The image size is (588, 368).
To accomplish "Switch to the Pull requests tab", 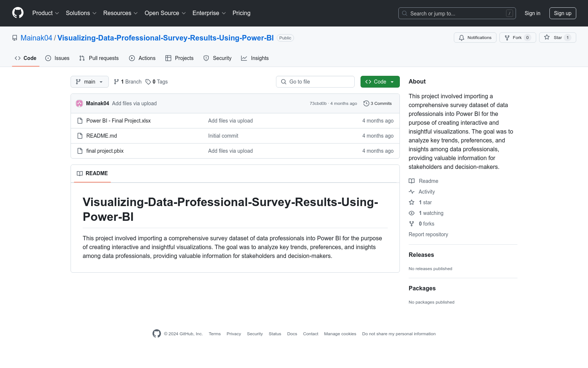I will pos(99,58).
